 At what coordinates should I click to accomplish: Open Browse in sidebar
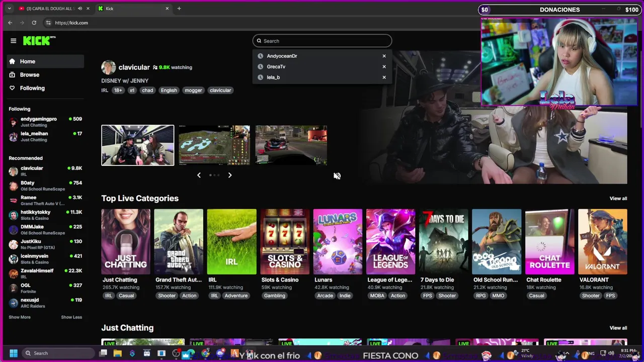pos(45,74)
